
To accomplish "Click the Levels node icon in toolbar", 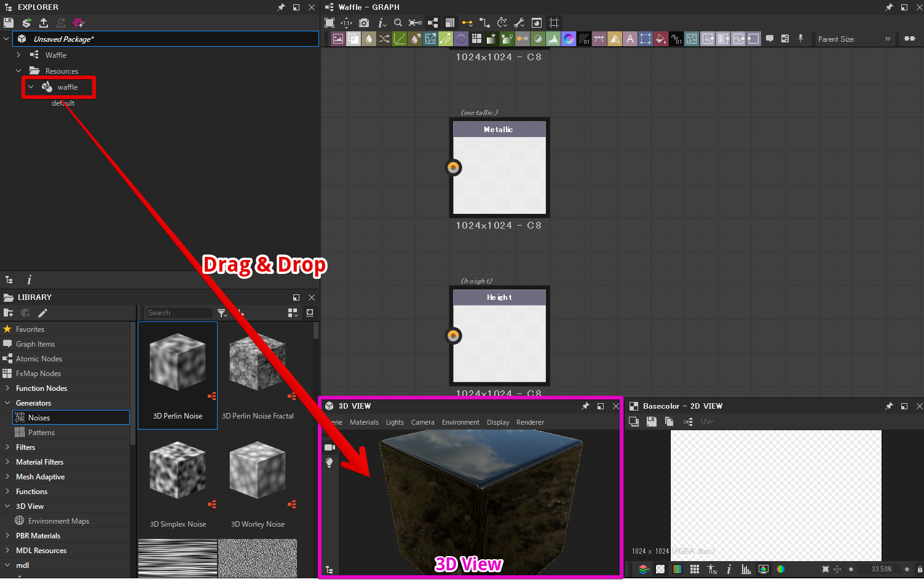I will 553,39.
